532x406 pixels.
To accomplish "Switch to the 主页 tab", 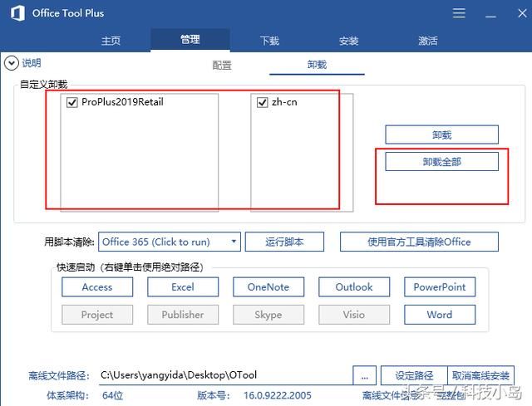I will 111,41.
